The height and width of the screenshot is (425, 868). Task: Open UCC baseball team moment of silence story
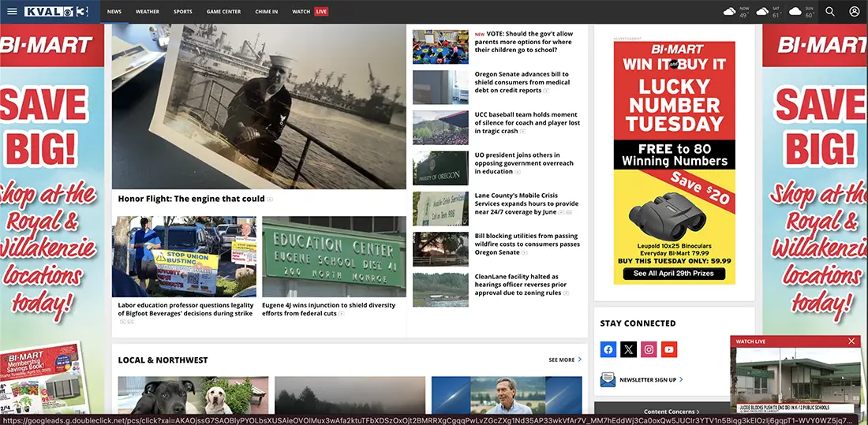click(527, 123)
